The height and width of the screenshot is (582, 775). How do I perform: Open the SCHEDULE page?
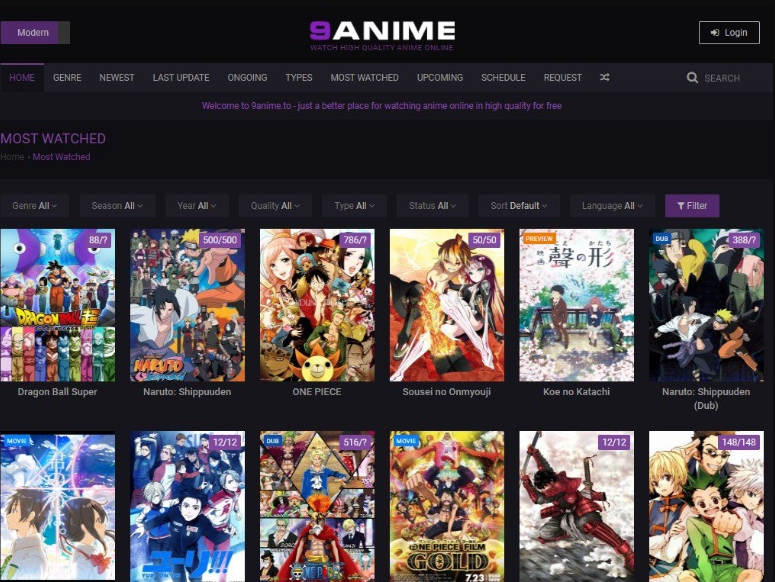click(x=503, y=78)
